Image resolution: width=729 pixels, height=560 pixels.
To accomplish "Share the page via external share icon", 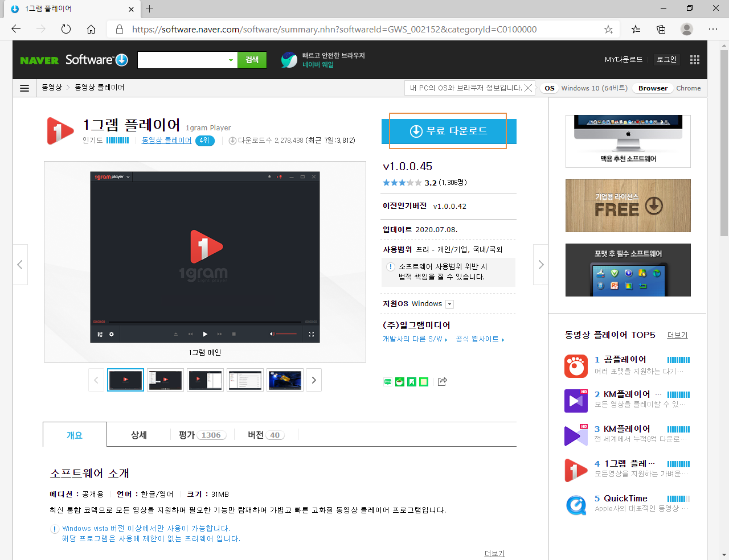I will pyautogui.click(x=443, y=381).
